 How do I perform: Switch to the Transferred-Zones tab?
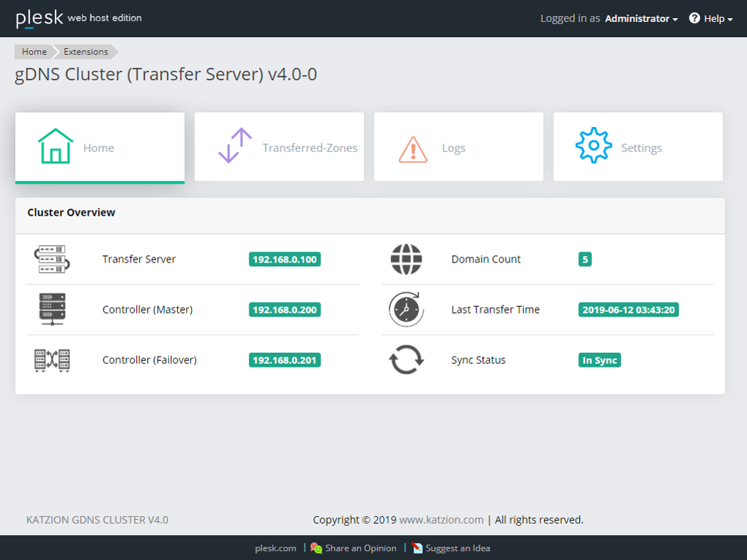pos(279,147)
